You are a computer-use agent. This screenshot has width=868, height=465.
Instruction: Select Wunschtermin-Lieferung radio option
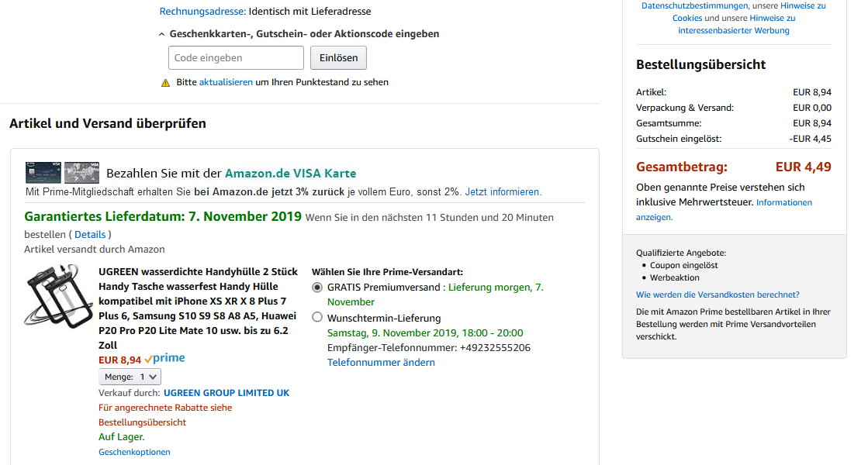(316, 318)
